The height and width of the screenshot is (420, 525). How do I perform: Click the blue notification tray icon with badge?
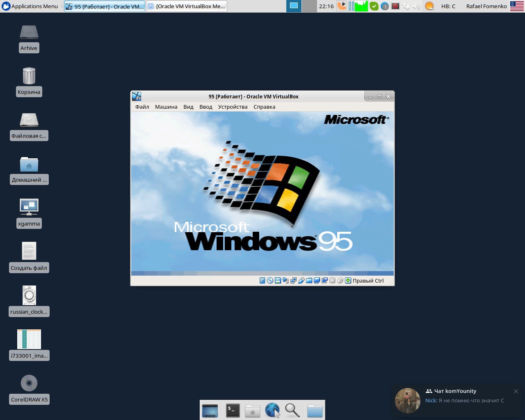(x=385, y=6)
